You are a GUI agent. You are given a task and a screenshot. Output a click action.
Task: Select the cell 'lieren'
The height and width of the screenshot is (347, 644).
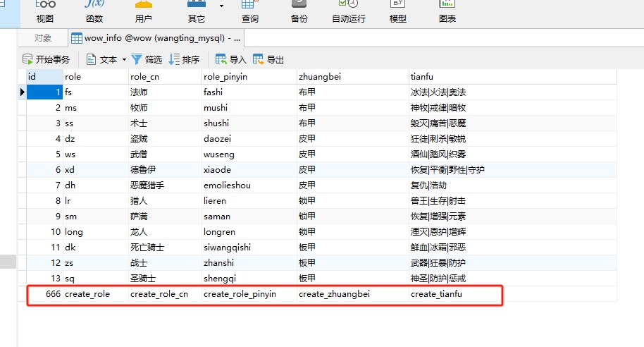tap(249, 201)
